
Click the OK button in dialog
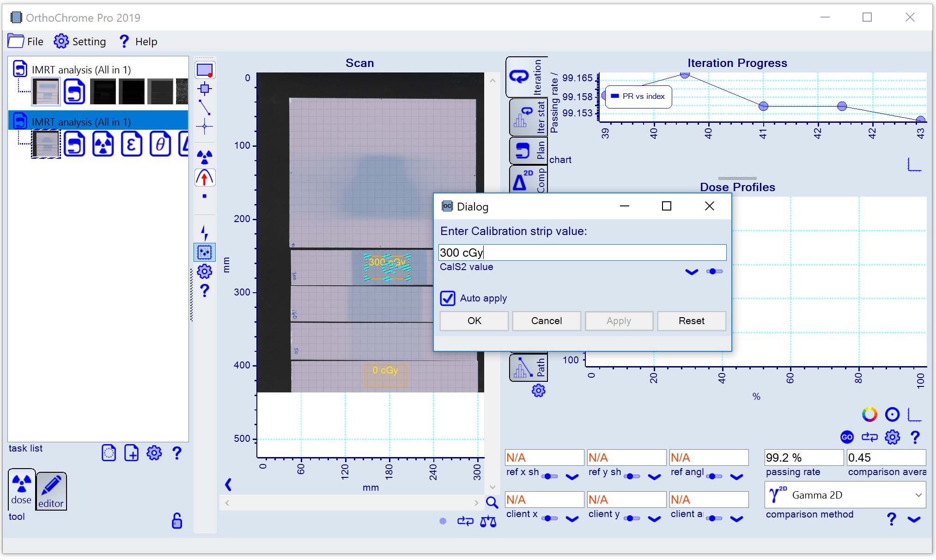pyautogui.click(x=474, y=321)
